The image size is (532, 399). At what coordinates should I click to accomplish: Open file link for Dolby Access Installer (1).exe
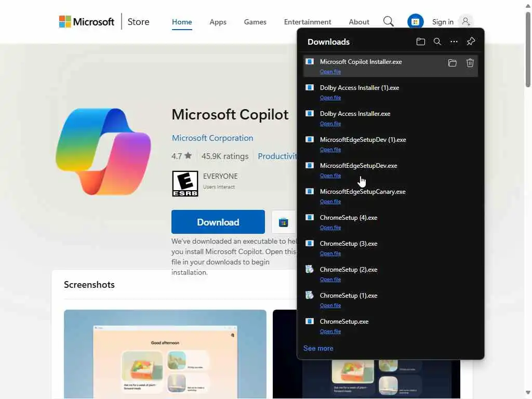pos(330,98)
